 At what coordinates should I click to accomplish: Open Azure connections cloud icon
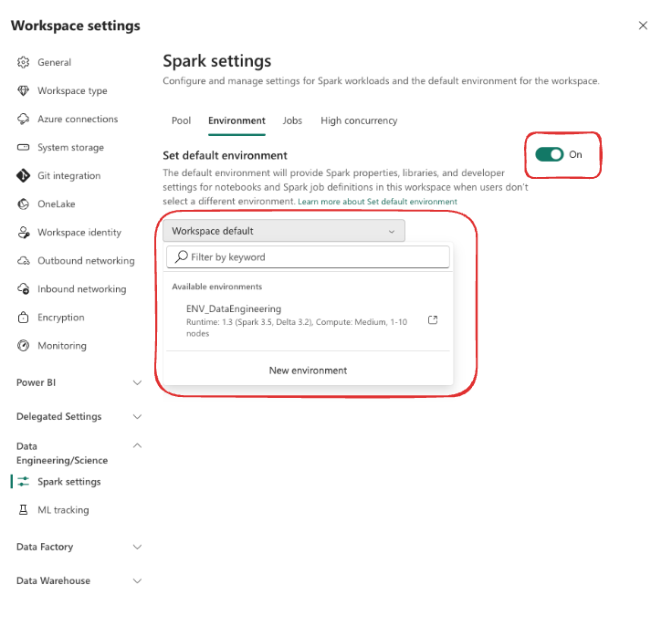24,119
